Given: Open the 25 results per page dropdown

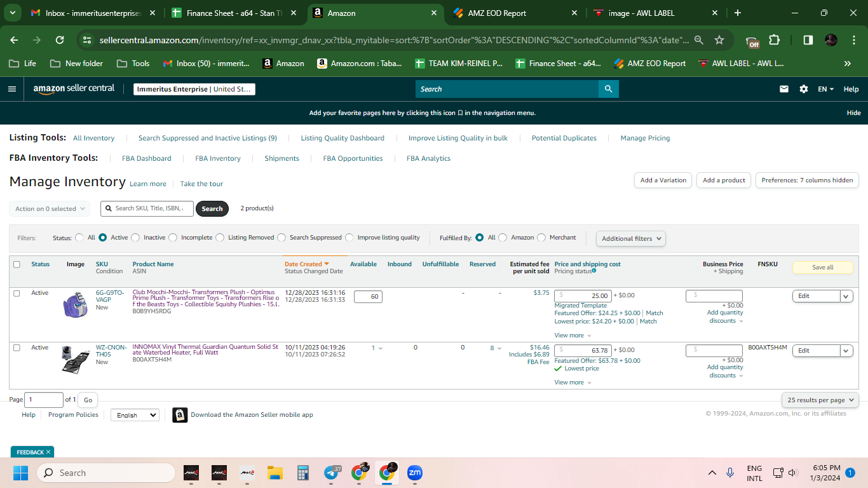Looking at the screenshot, I should click(820, 400).
